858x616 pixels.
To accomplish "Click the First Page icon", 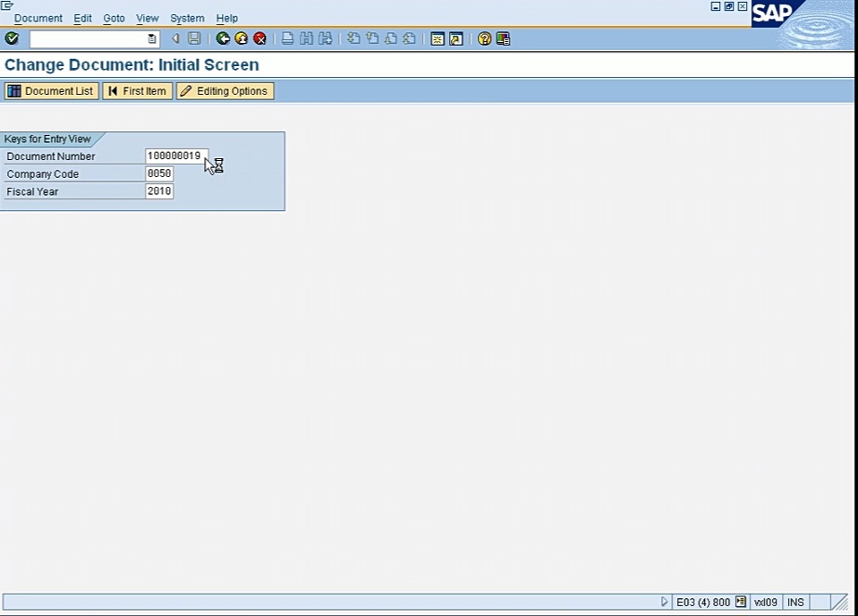I will coord(353,38).
